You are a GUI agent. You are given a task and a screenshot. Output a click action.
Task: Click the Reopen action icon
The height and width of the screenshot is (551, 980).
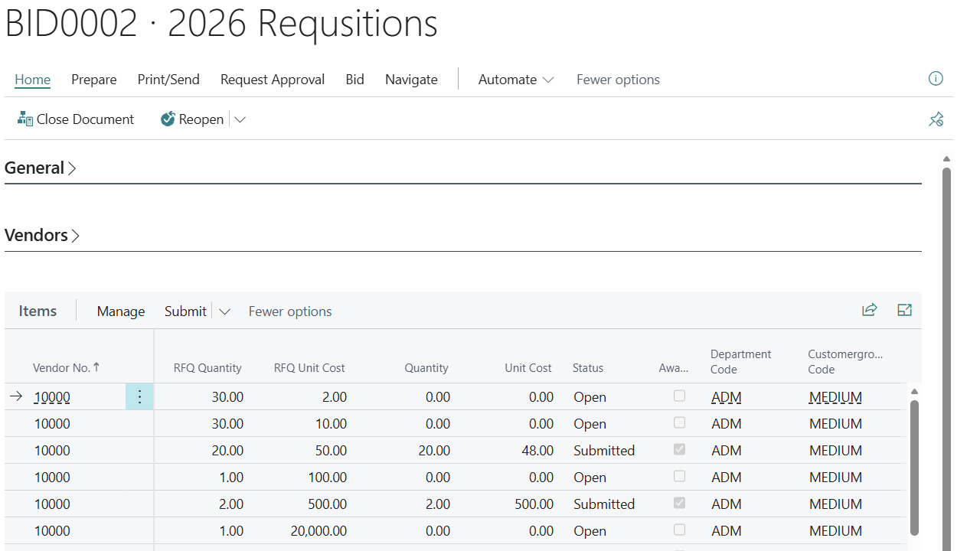[x=168, y=119]
